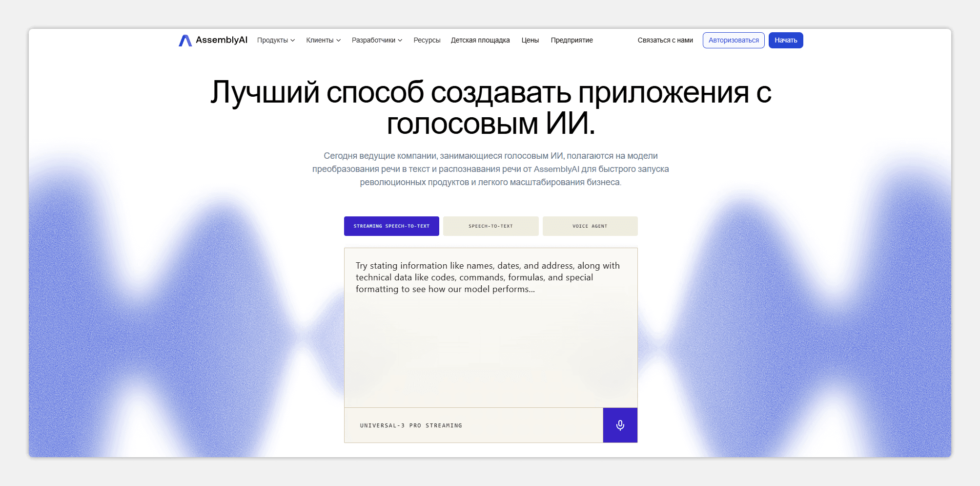Viewport: 980px width, 486px height.
Task: Expand the Продукты dropdown menu
Action: coord(276,41)
